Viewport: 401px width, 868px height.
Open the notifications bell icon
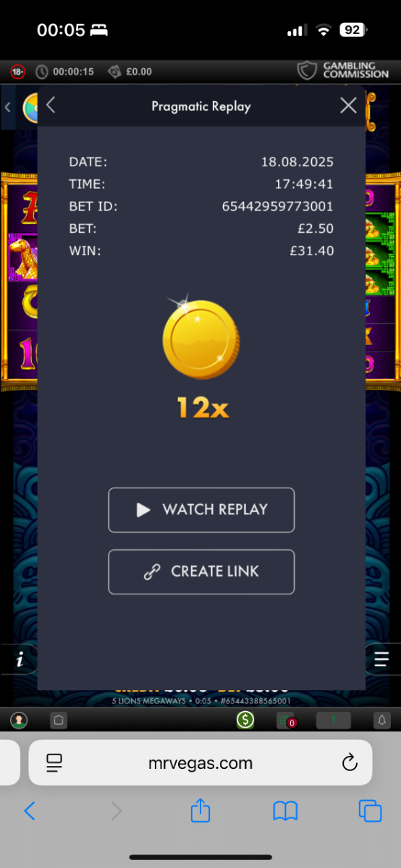point(381,720)
